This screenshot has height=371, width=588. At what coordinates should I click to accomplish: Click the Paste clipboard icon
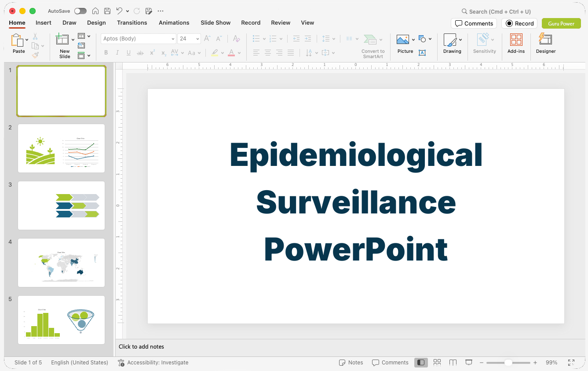pyautogui.click(x=18, y=40)
